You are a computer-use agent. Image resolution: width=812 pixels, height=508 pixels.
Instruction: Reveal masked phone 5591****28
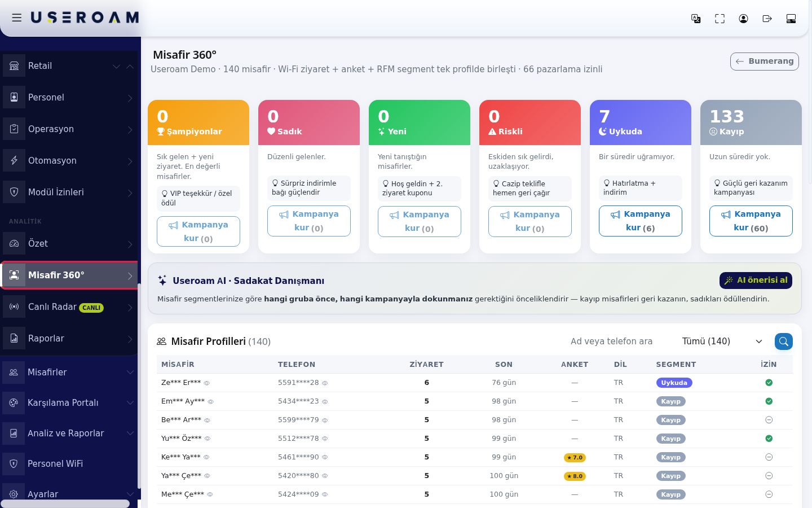pos(325,383)
